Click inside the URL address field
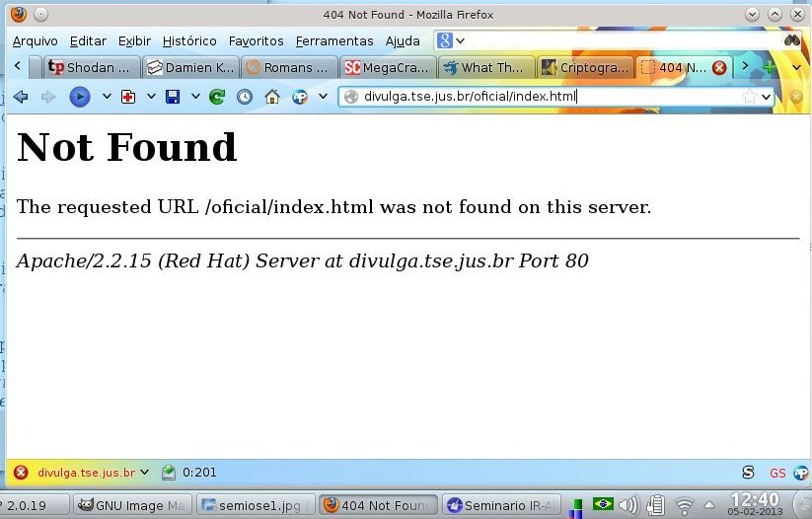The height and width of the screenshot is (519, 812). click(543, 97)
